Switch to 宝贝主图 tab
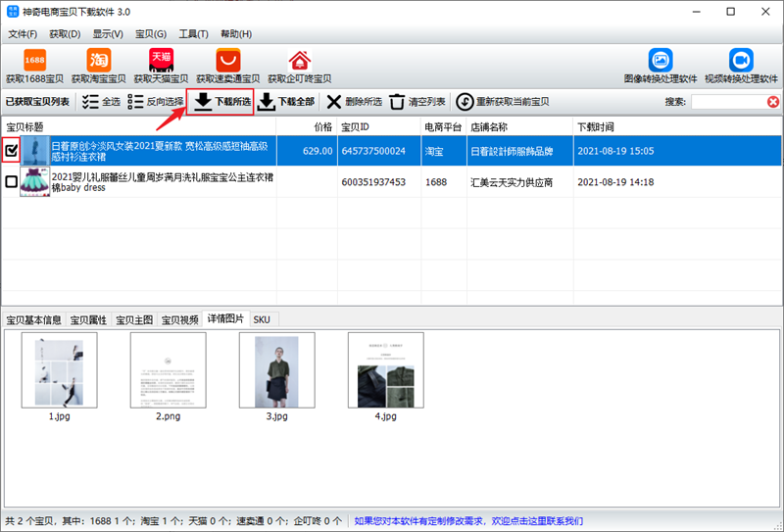The image size is (784, 532). point(134,320)
